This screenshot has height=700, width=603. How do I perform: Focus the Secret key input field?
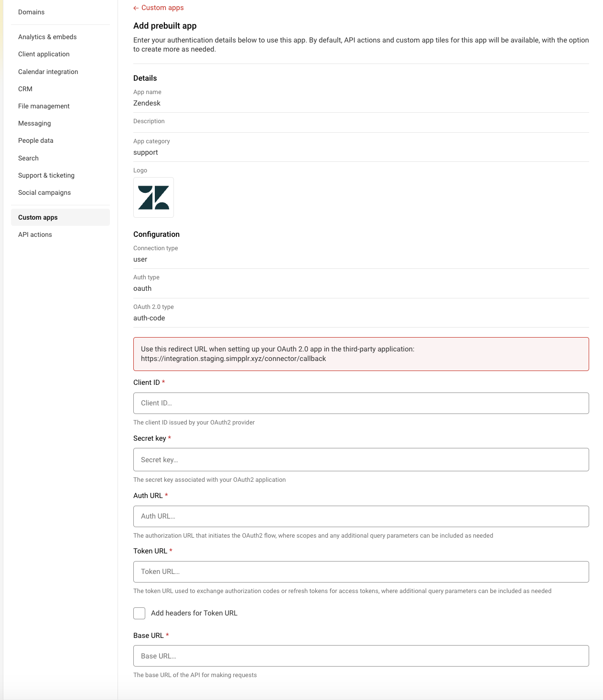click(361, 459)
